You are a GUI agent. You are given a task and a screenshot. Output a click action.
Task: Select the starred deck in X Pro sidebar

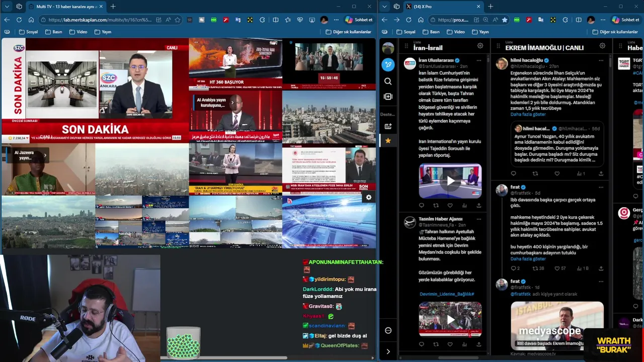tap(388, 141)
